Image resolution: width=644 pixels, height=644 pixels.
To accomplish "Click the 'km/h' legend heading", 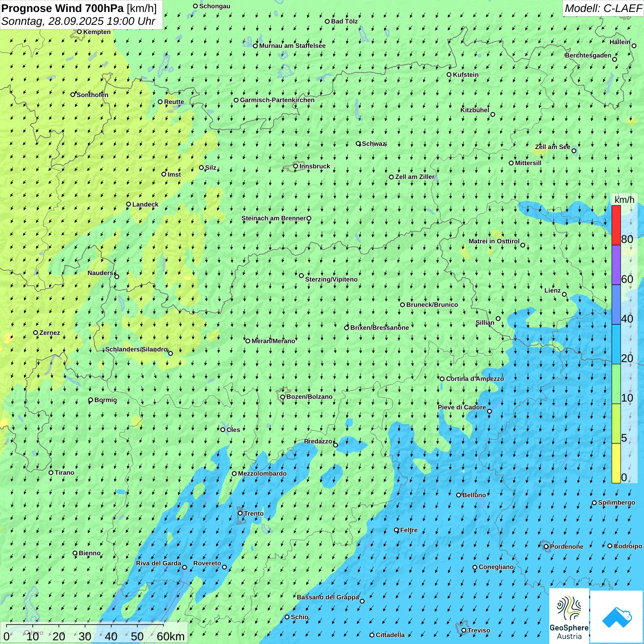I will (x=624, y=200).
